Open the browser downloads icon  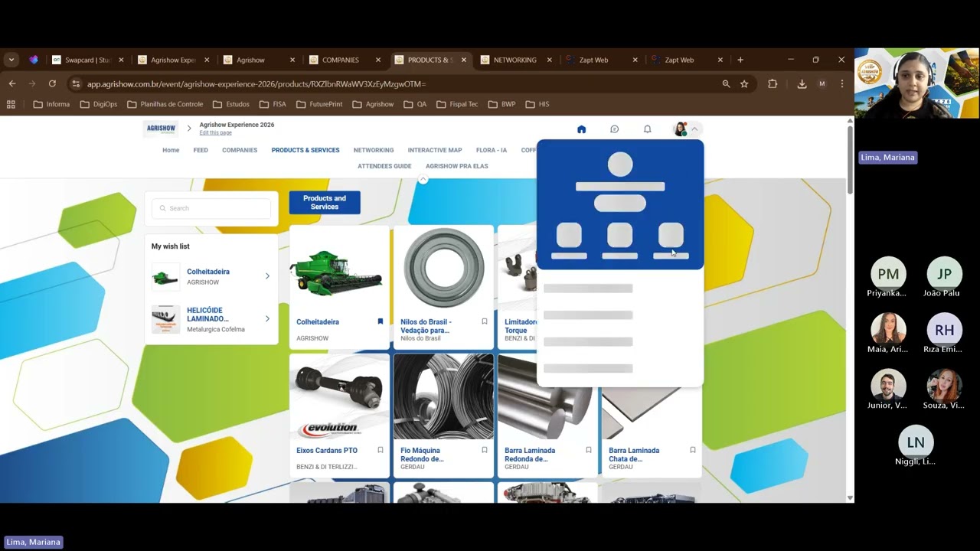coord(802,83)
